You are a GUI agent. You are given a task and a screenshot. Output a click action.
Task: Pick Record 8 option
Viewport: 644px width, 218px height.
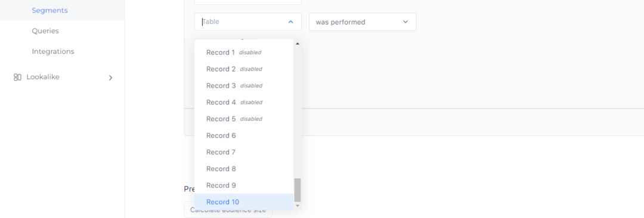pyautogui.click(x=244, y=168)
